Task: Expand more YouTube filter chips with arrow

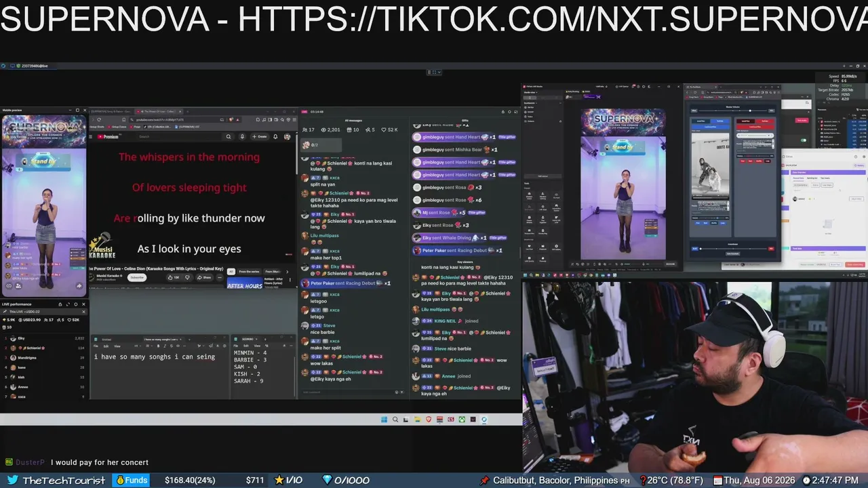Action: pyautogui.click(x=289, y=272)
